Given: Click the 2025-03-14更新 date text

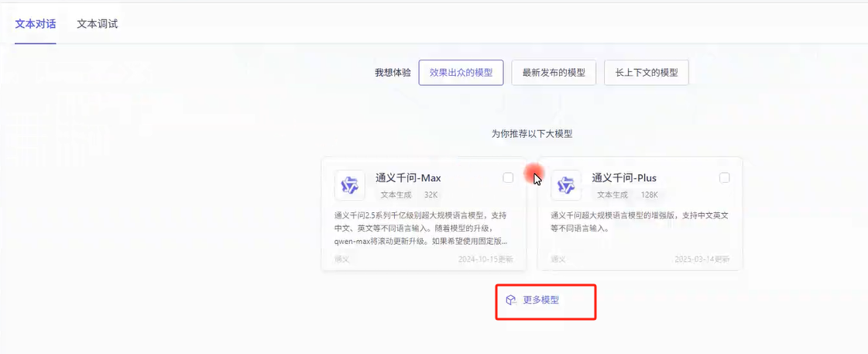Looking at the screenshot, I should [702, 259].
